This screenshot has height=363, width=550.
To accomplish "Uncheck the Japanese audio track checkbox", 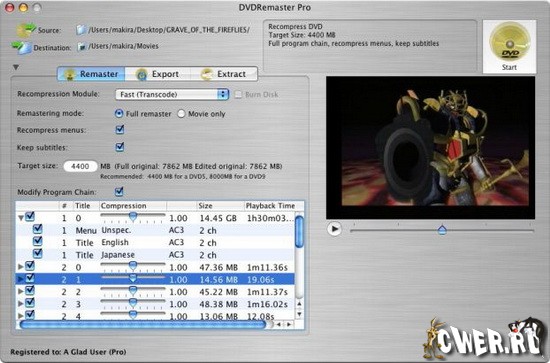I will (x=38, y=254).
